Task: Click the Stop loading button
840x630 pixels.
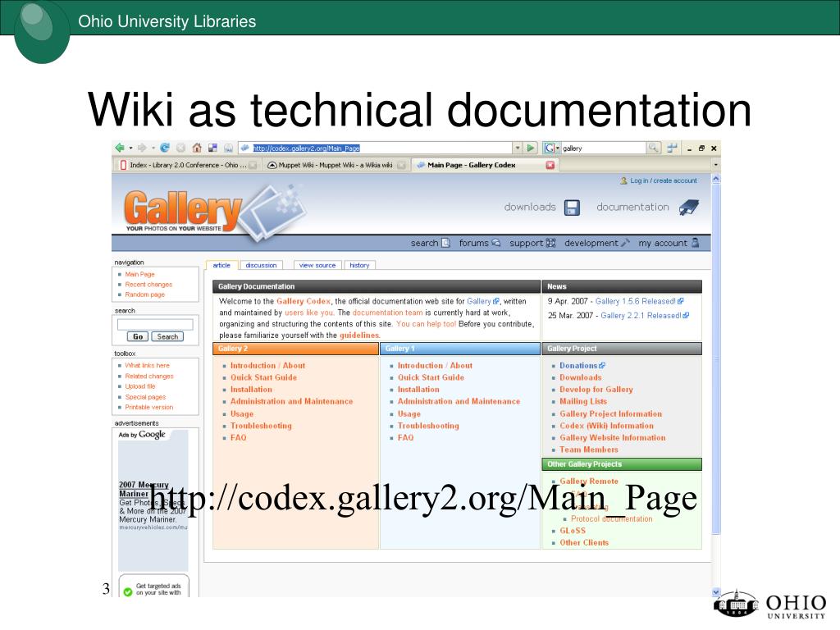Action: point(181,148)
